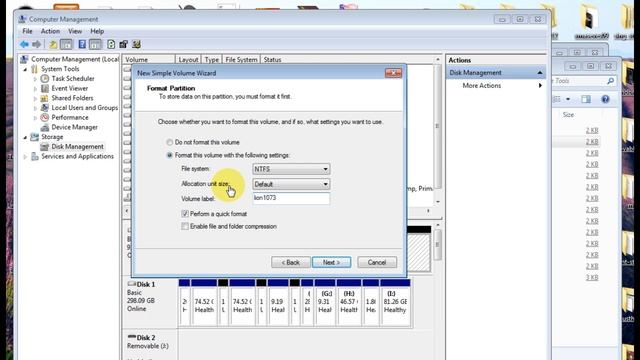
Task: Collapse the System Tools tree node
Action: 25,69
